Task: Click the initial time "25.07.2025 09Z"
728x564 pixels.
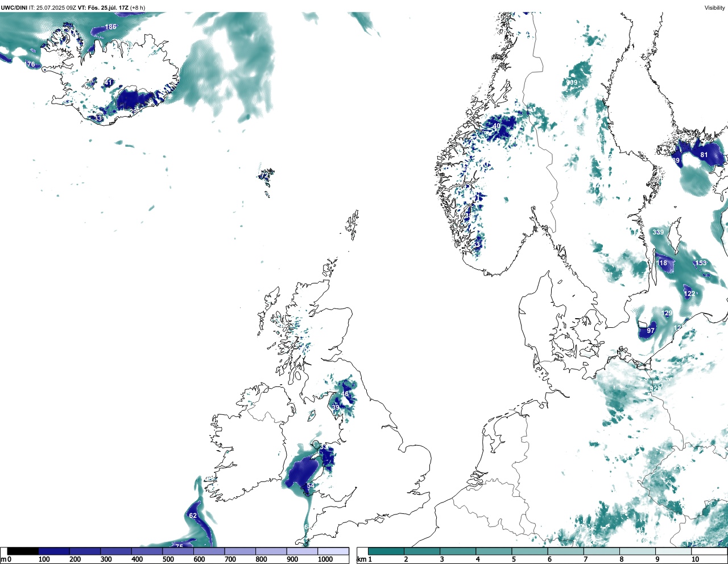Action: 56,8
